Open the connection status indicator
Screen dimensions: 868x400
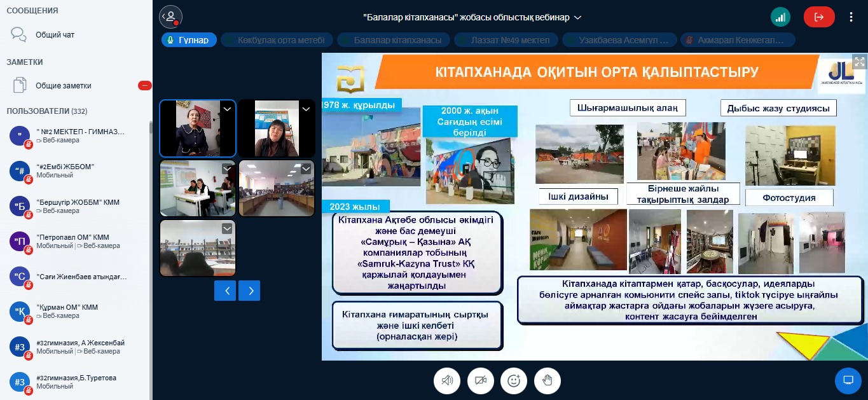click(x=780, y=17)
